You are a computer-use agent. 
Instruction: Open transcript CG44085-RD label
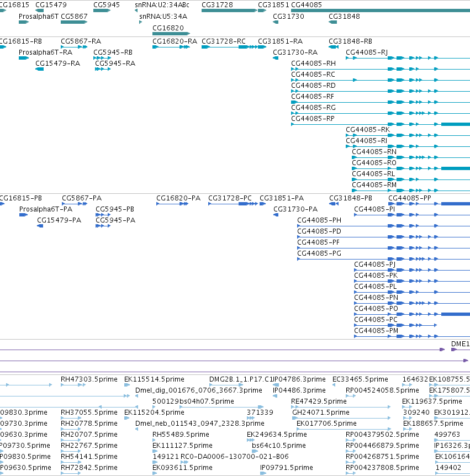click(x=313, y=85)
